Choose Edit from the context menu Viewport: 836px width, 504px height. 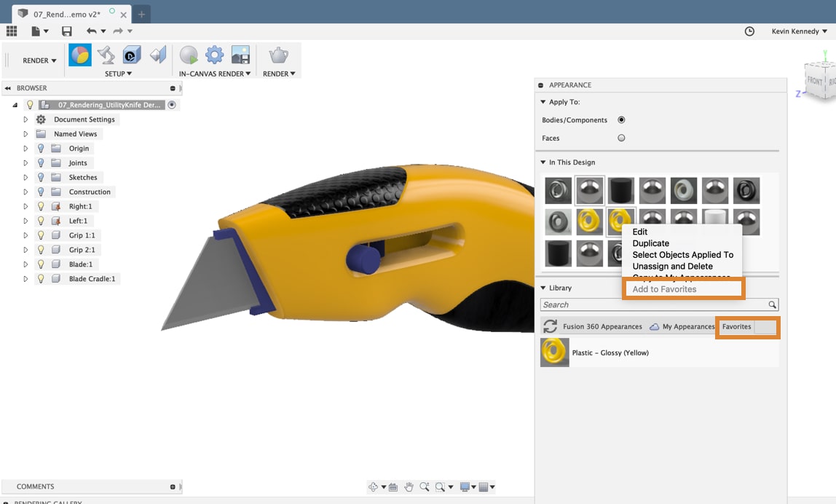[x=640, y=232]
